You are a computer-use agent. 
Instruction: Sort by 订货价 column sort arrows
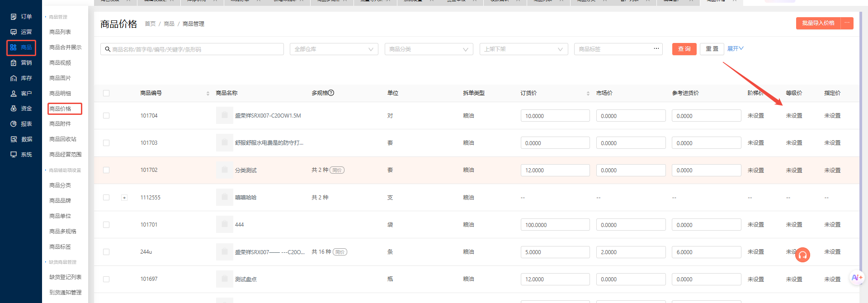(588, 93)
